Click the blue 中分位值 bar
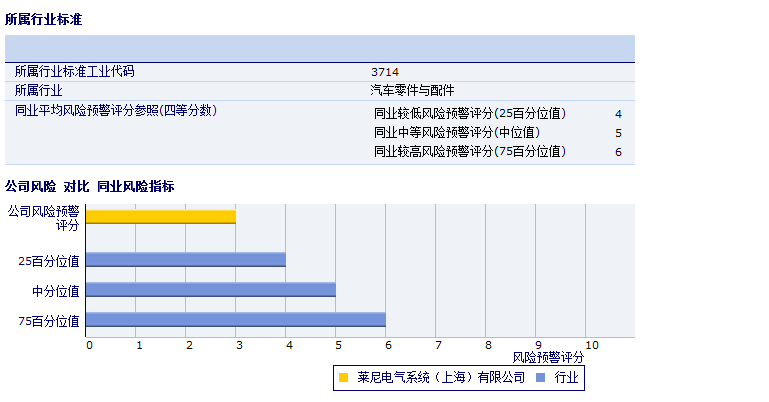The image size is (769, 402). click(210, 290)
